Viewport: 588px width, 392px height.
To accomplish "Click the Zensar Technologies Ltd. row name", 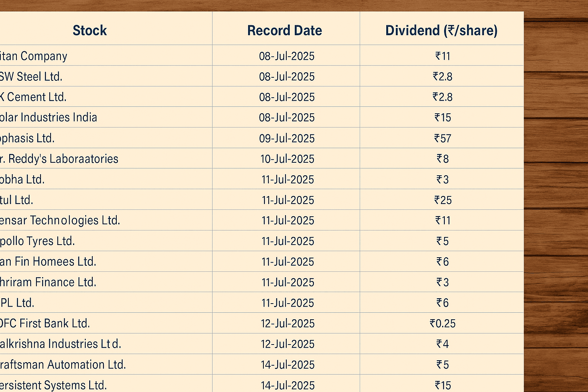I will [60, 220].
